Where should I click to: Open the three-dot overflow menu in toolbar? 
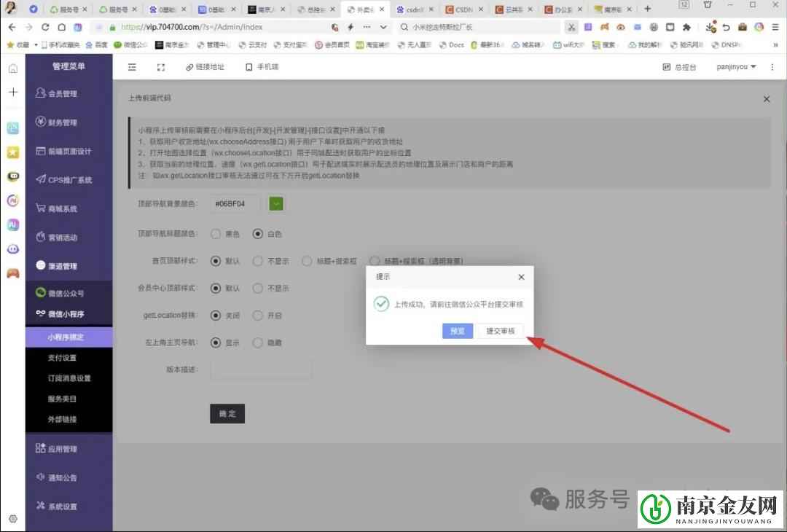coord(772,66)
